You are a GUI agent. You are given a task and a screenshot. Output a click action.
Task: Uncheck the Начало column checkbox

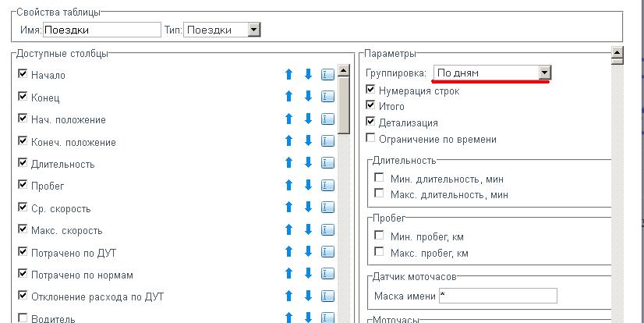pyautogui.click(x=23, y=74)
